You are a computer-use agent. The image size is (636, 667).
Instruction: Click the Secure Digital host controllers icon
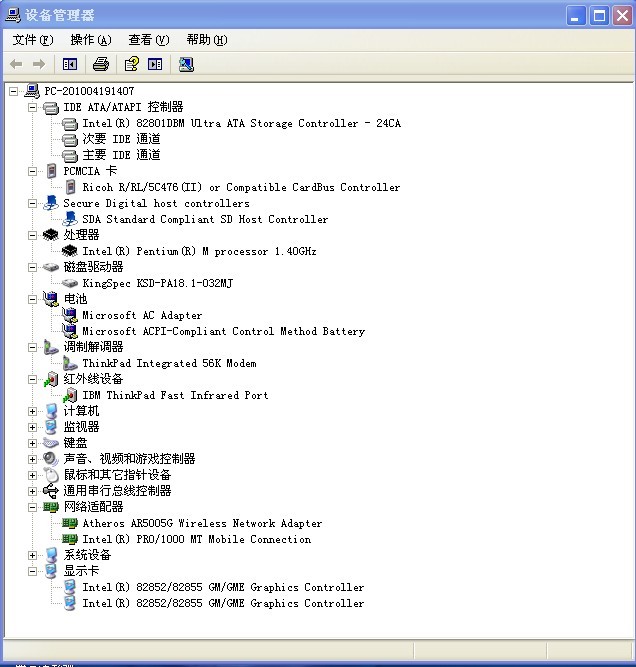pos(51,203)
